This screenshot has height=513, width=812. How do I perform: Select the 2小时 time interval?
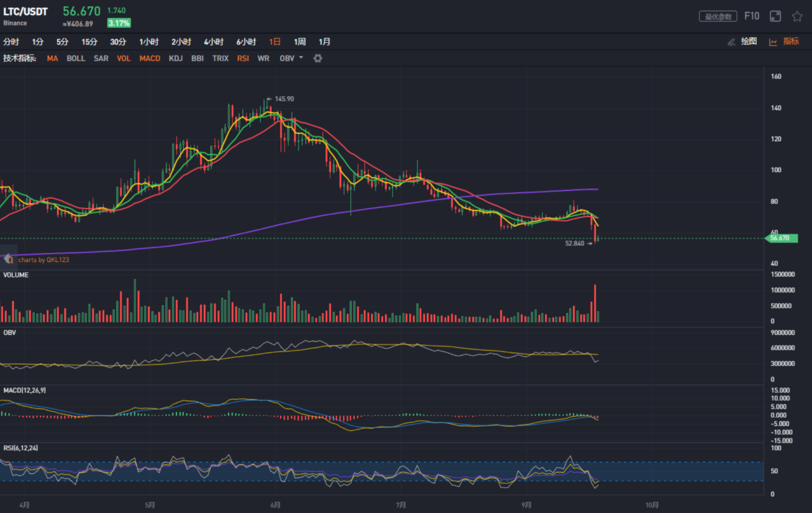181,42
